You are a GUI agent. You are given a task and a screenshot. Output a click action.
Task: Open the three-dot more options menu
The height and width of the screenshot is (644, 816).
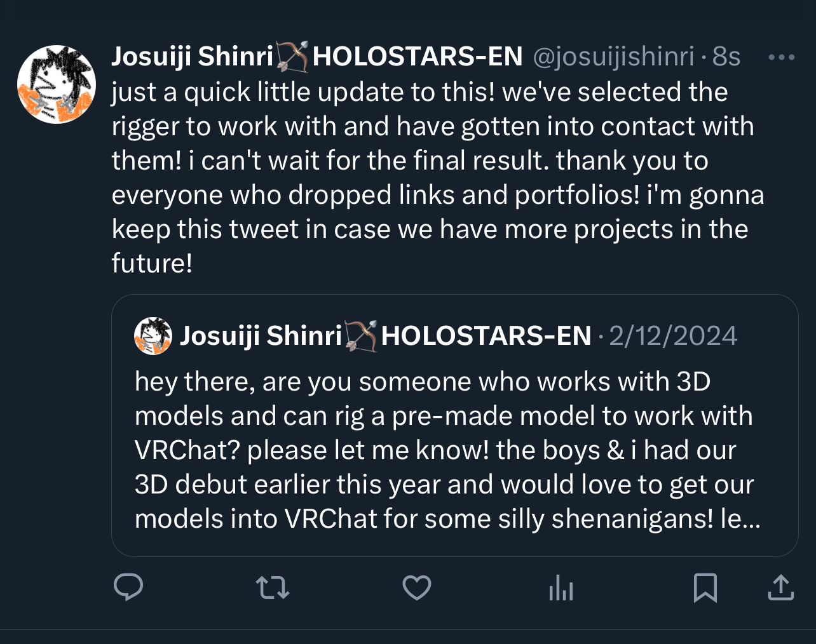point(782,57)
